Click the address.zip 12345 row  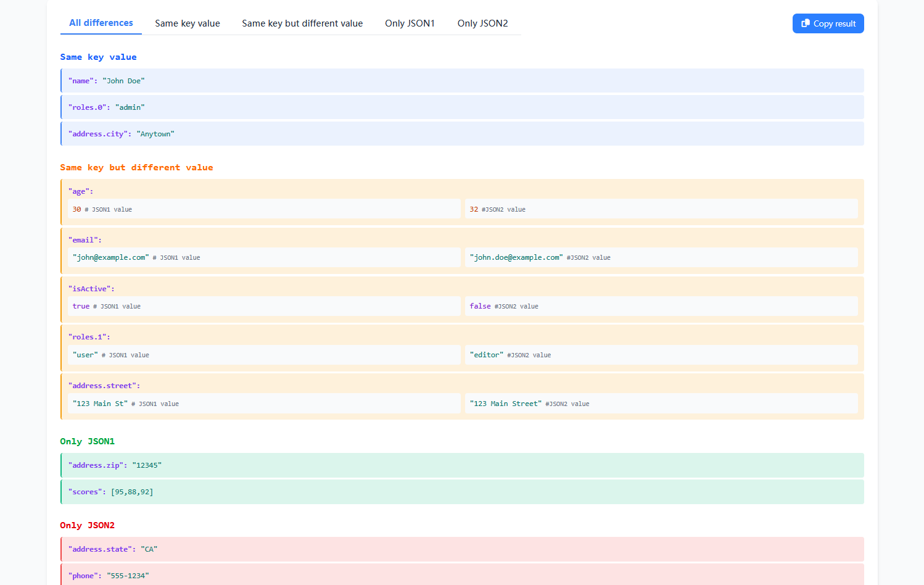click(461, 465)
